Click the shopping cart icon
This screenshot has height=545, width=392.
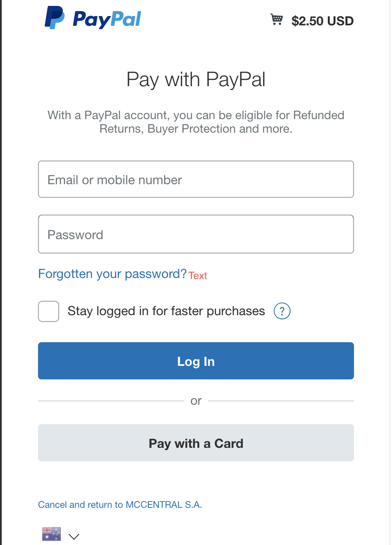pyautogui.click(x=277, y=19)
